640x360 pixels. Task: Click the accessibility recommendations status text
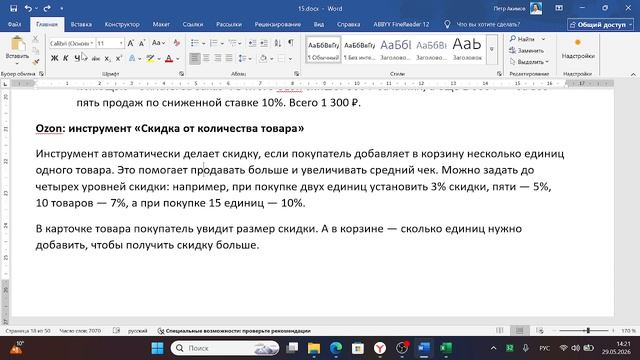[234, 331]
